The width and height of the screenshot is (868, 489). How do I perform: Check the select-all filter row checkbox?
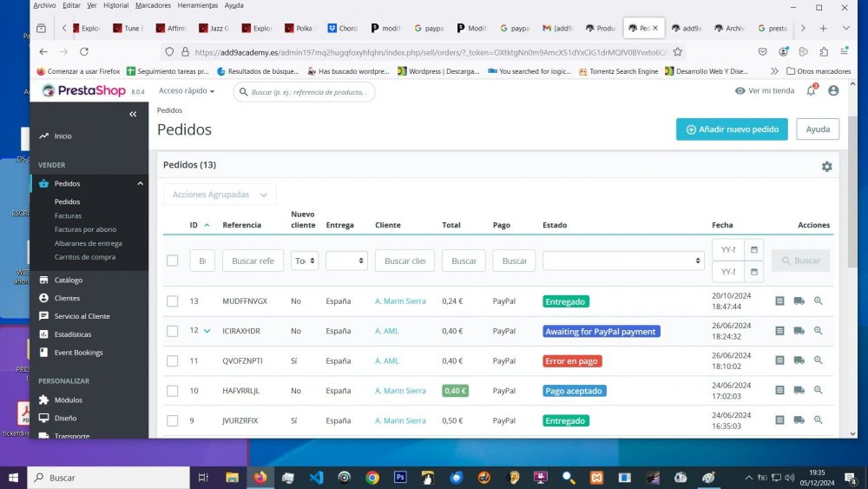tap(172, 261)
